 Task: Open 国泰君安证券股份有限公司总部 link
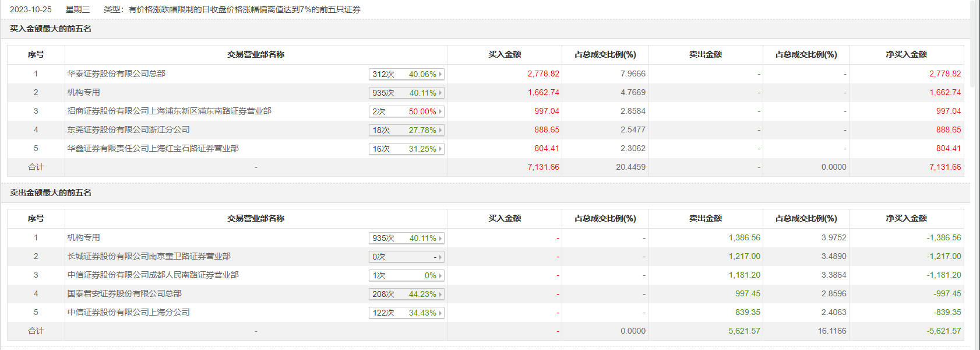[x=124, y=293]
